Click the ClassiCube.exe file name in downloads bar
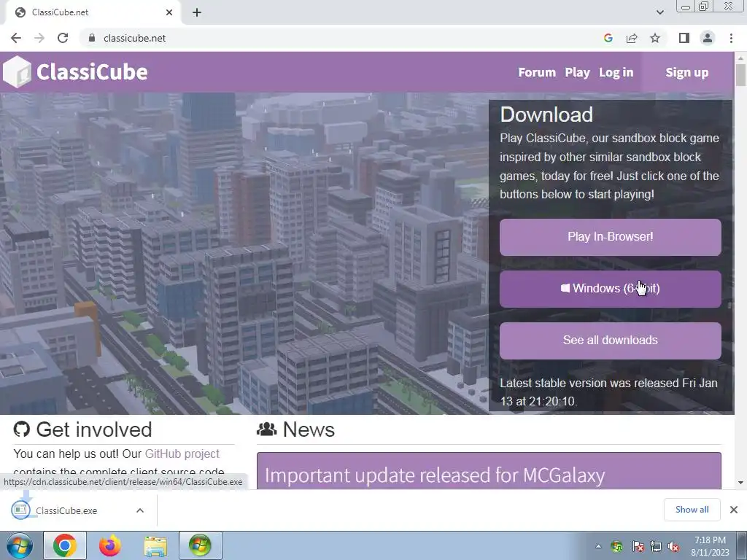Image resolution: width=747 pixels, height=560 pixels. click(x=66, y=510)
